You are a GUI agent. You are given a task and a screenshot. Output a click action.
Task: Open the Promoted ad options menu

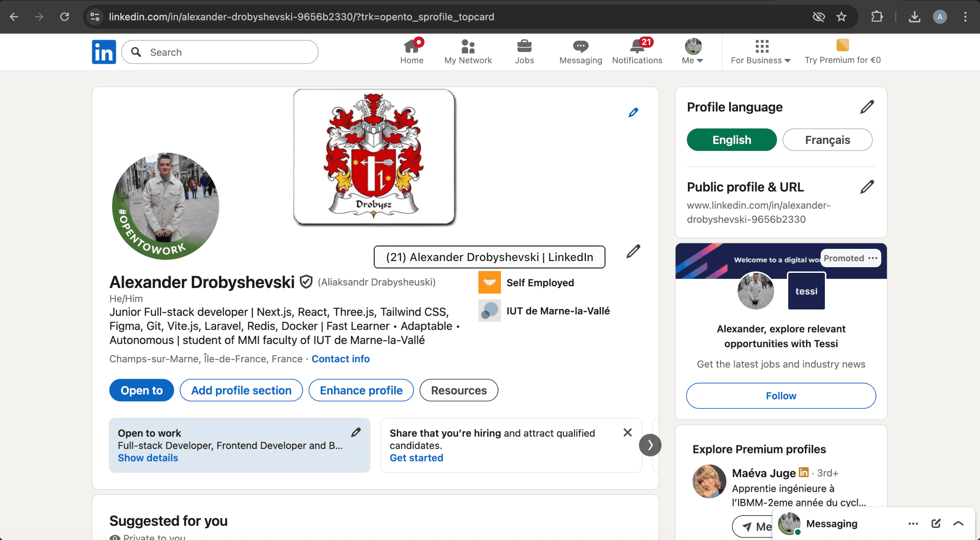coord(873,258)
